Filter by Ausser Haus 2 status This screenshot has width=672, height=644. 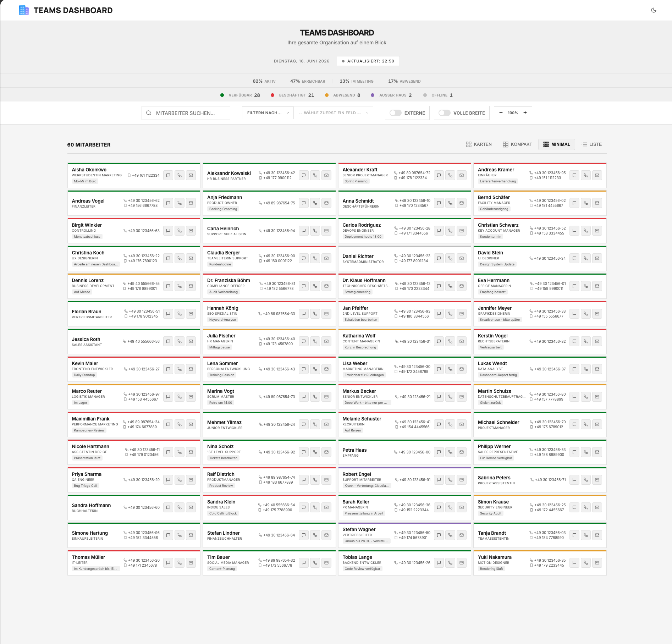point(391,95)
